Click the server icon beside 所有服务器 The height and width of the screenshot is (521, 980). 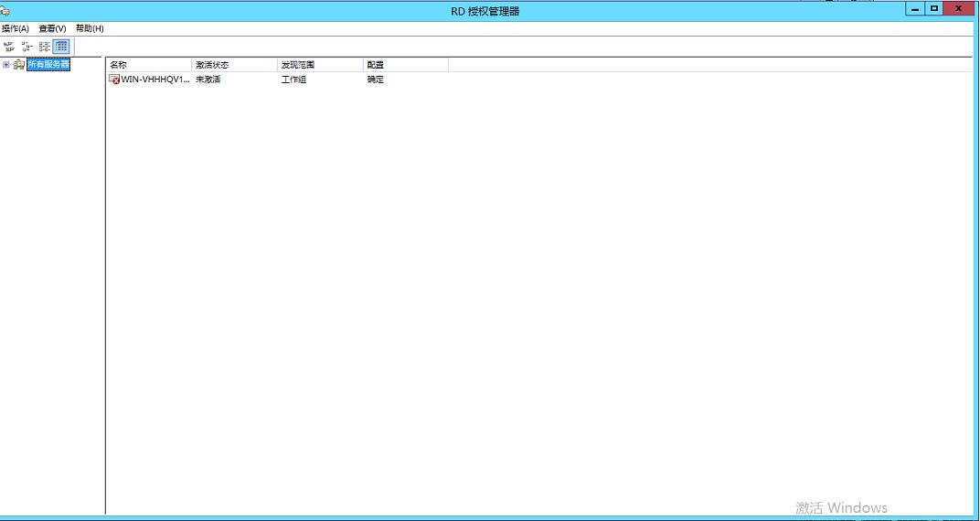(x=19, y=64)
